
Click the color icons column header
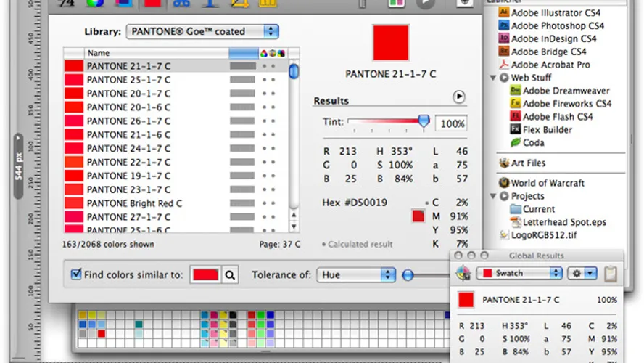pyautogui.click(x=272, y=53)
